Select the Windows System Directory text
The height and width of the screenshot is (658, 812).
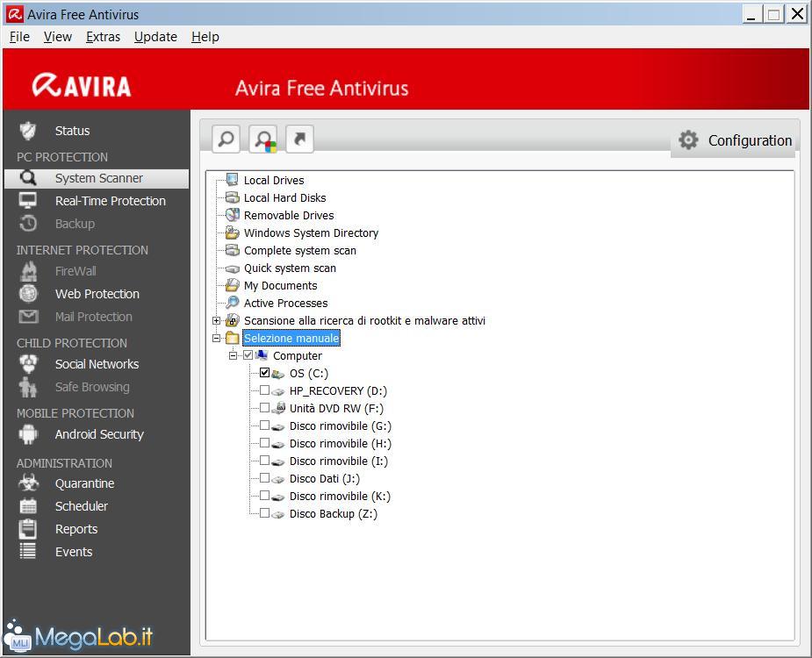(x=312, y=233)
